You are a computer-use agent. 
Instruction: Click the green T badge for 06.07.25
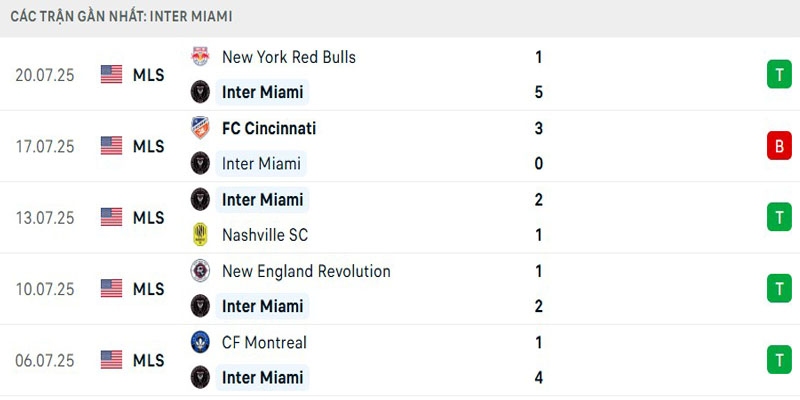778,359
